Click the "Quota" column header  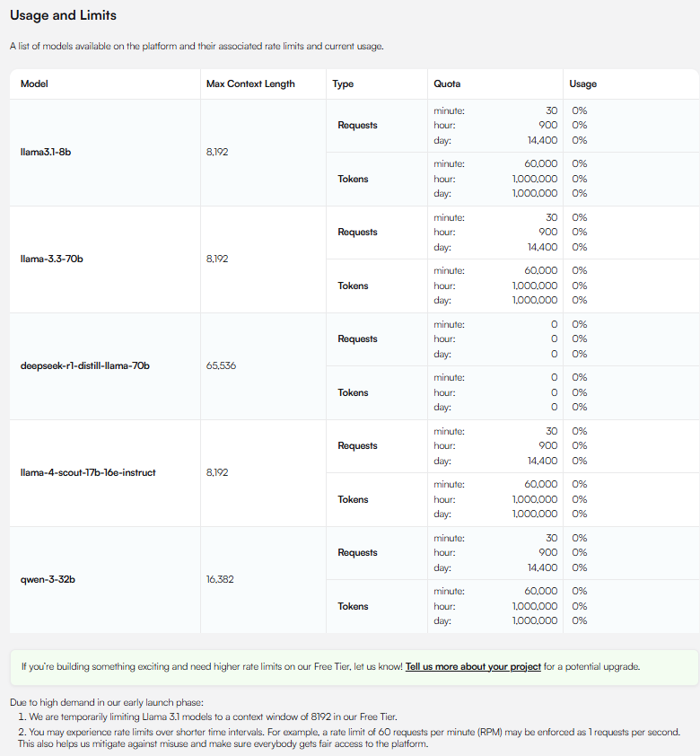pyautogui.click(x=447, y=84)
